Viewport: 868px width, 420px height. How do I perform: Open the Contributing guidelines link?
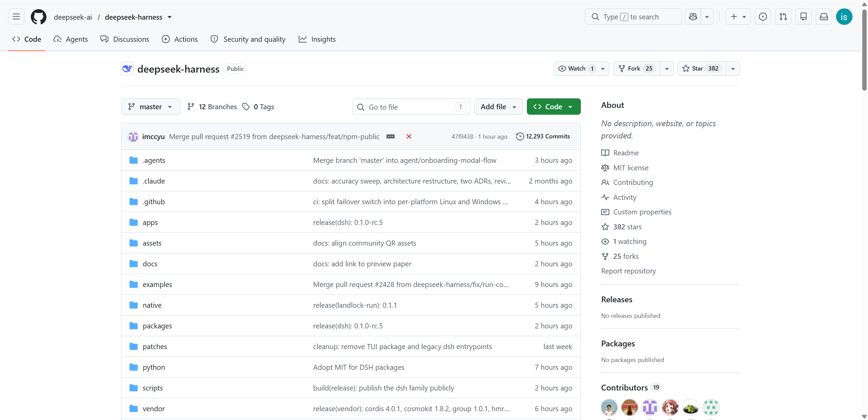click(x=633, y=182)
